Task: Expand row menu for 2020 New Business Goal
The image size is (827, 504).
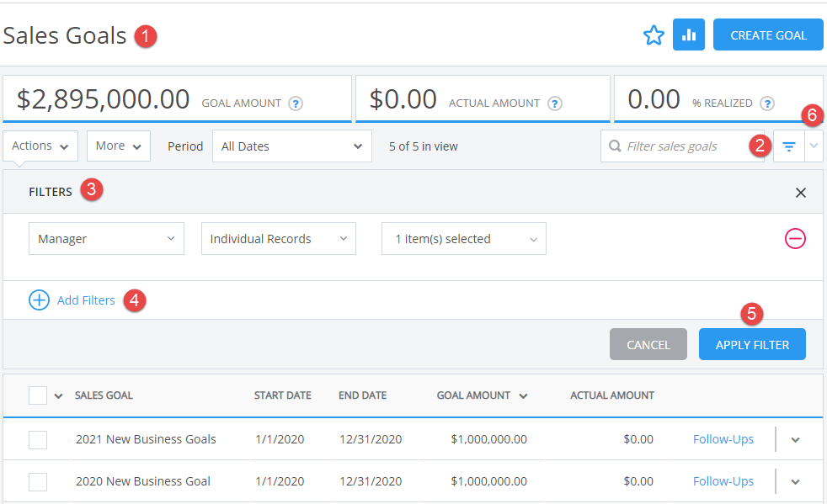Action: [x=795, y=482]
